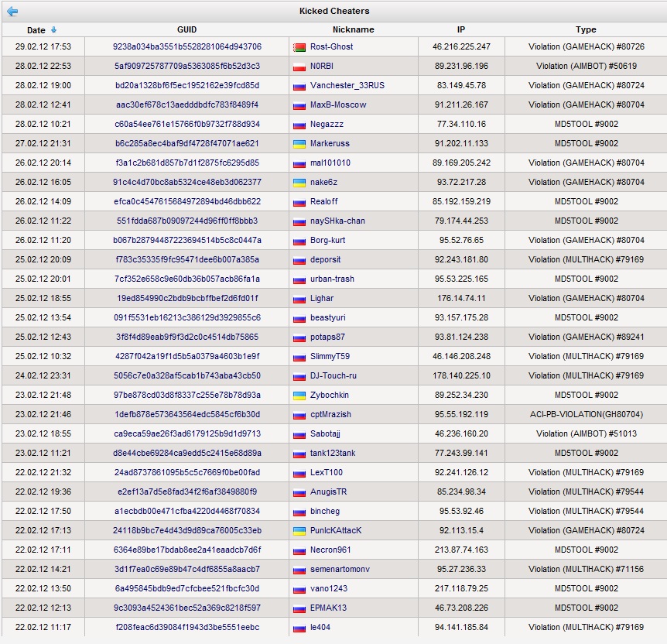
Task: Select the date 24.02.12 23:31
Action: tap(43, 375)
